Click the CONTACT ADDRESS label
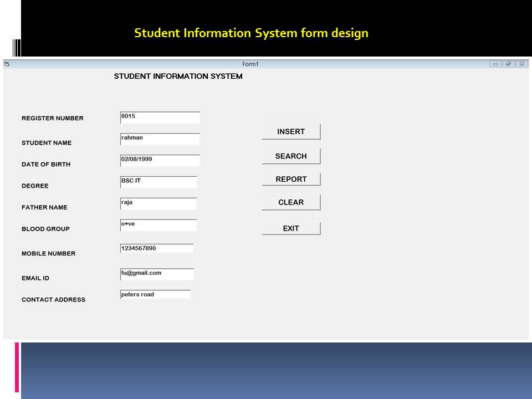This screenshot has height=399, width=532. pyautogui.click(x=54, y=300)
